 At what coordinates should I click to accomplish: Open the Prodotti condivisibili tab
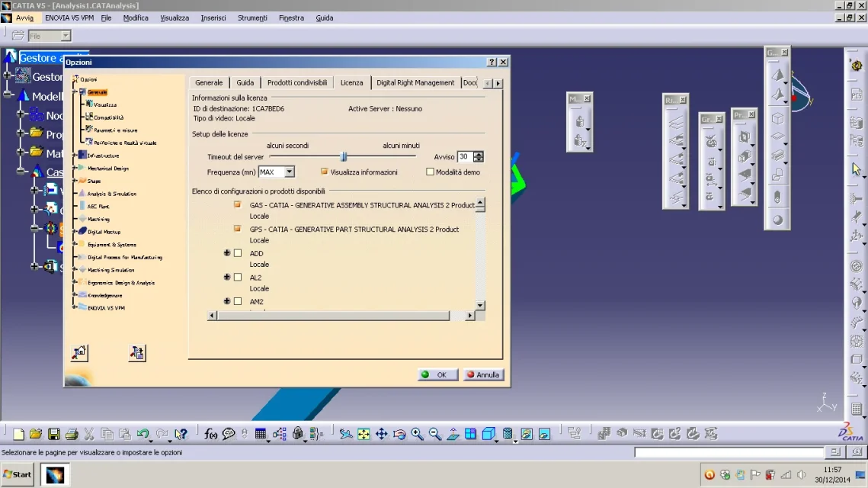click(297, 82)
